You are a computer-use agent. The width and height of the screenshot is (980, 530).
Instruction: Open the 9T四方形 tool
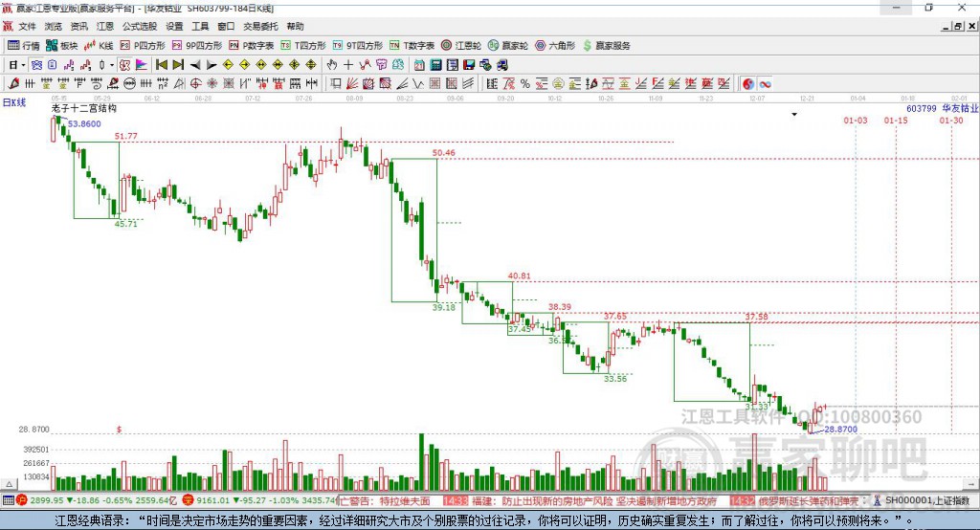coord(358,46)
